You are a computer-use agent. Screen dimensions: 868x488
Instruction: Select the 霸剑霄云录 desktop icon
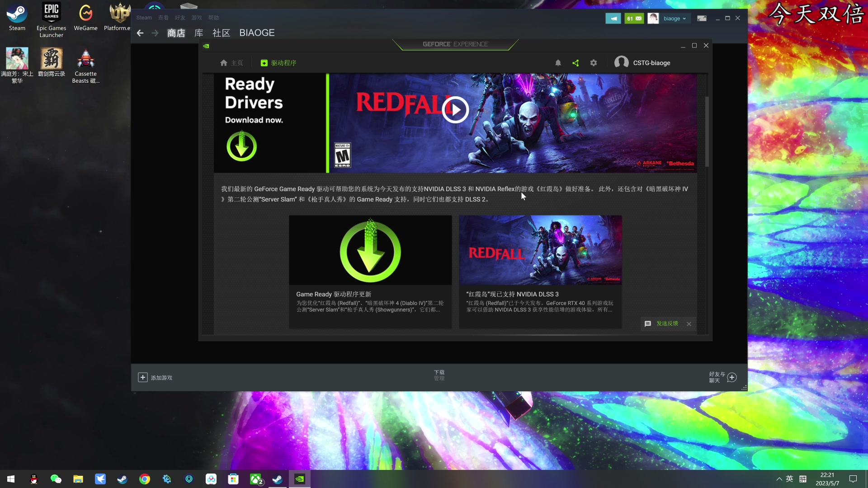52,62
